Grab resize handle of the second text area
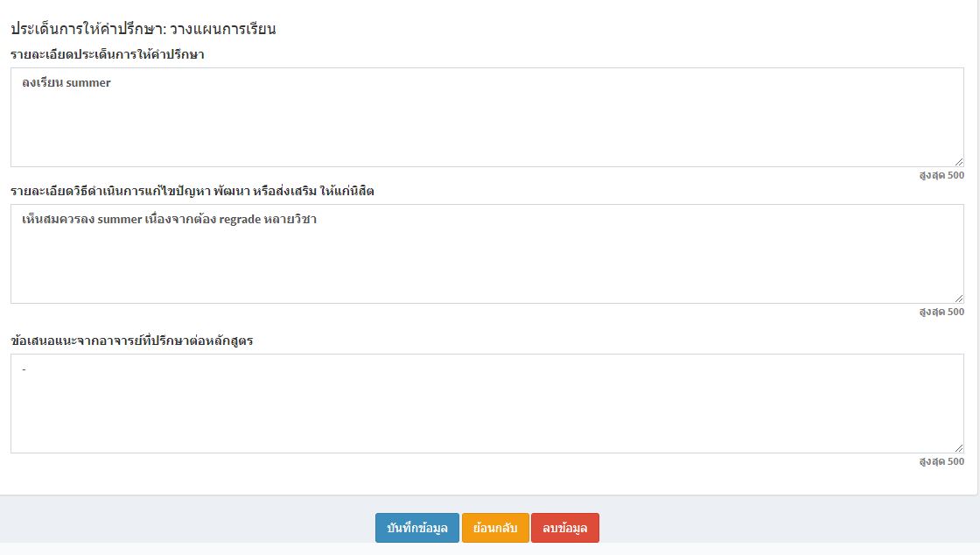980x555 pixels. pos(959,299)
